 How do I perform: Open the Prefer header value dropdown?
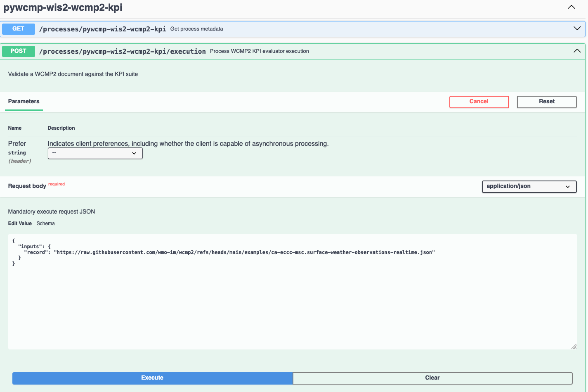click(x=95, y=153)
